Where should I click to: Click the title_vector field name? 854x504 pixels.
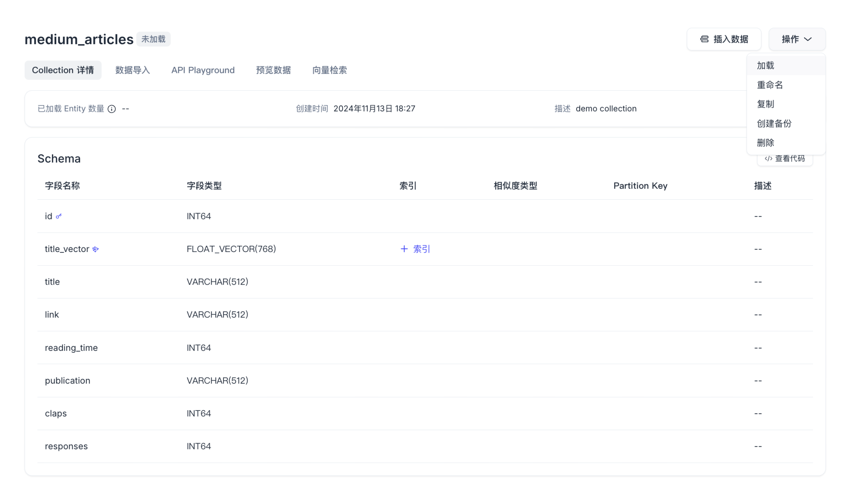[67, 249]
